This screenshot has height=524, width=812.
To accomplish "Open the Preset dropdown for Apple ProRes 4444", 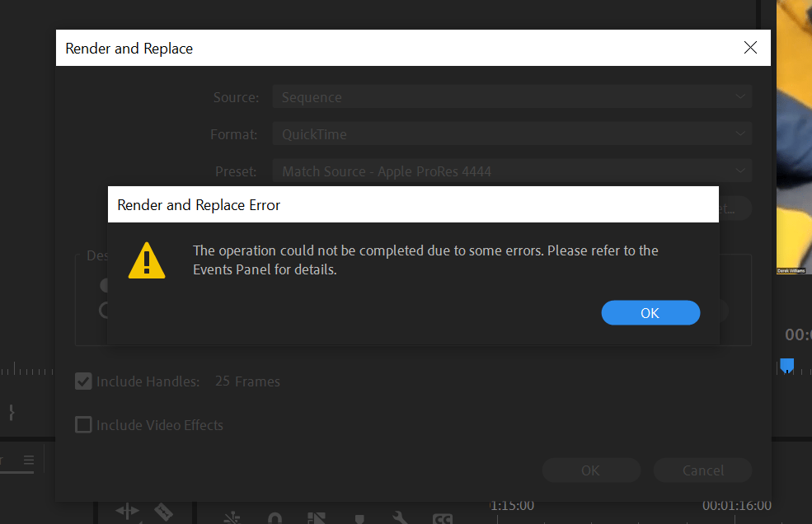I will pos(511,171).
